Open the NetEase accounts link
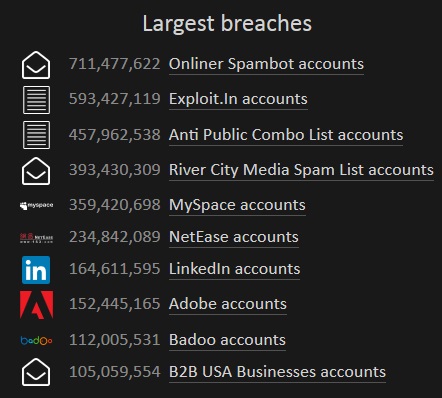 [x=234, y=237]
